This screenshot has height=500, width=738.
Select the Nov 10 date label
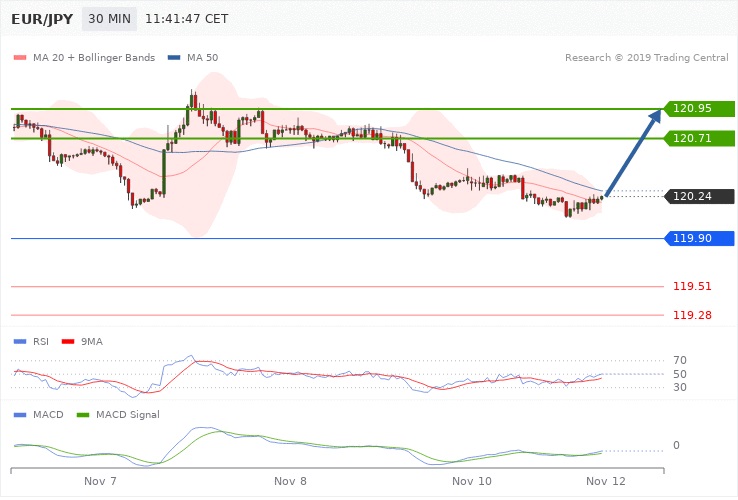point(471,481)
